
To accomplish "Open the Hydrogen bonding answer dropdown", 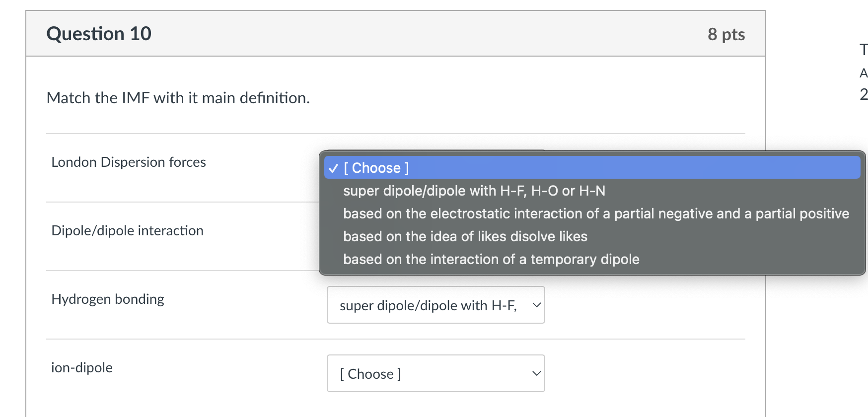I will 435,305.
